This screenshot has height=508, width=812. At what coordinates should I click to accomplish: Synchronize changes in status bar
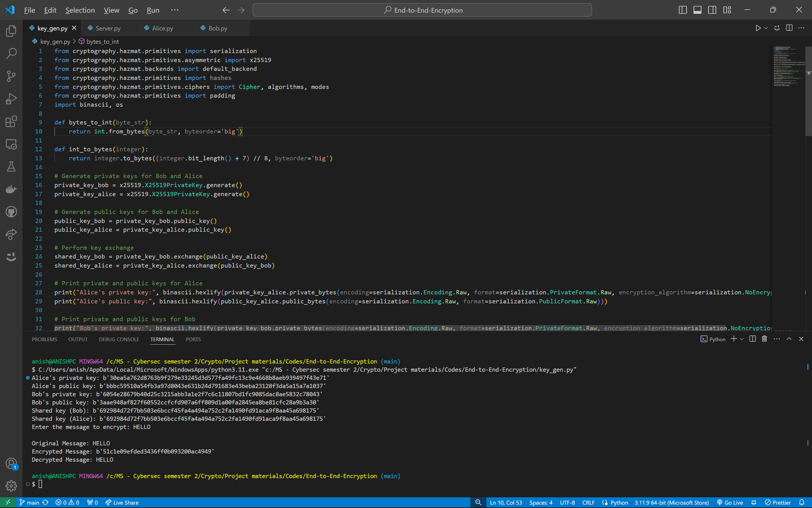coord(46,502)
